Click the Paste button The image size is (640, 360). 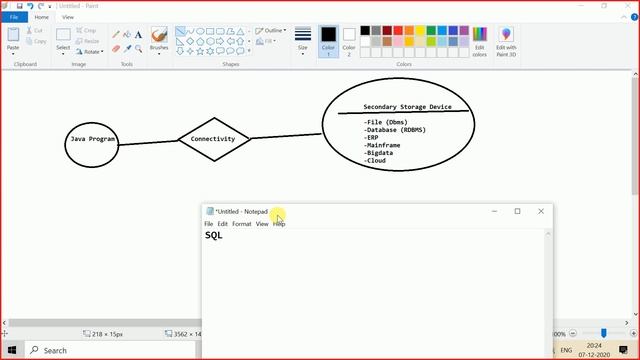[x=13, y=38]
